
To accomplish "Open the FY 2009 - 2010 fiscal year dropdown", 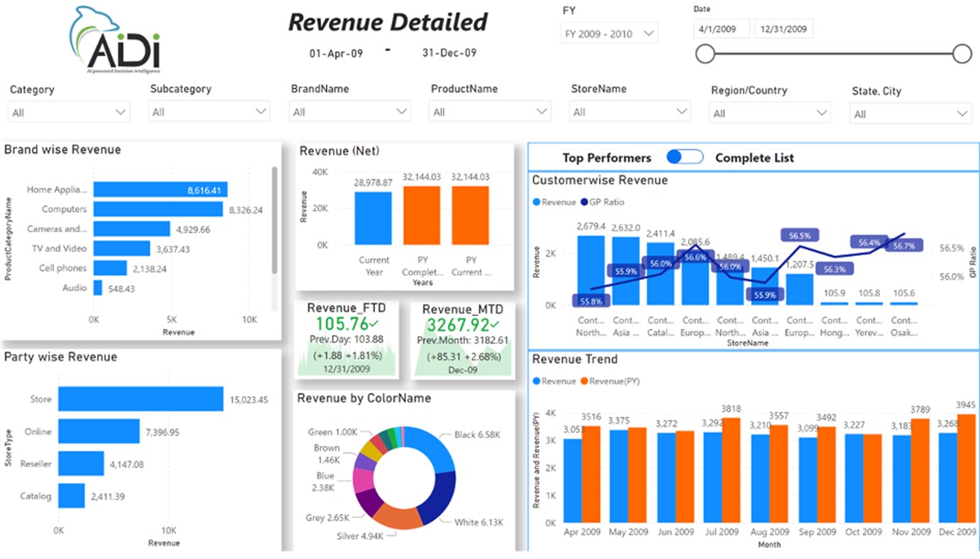I will (648, 33).
